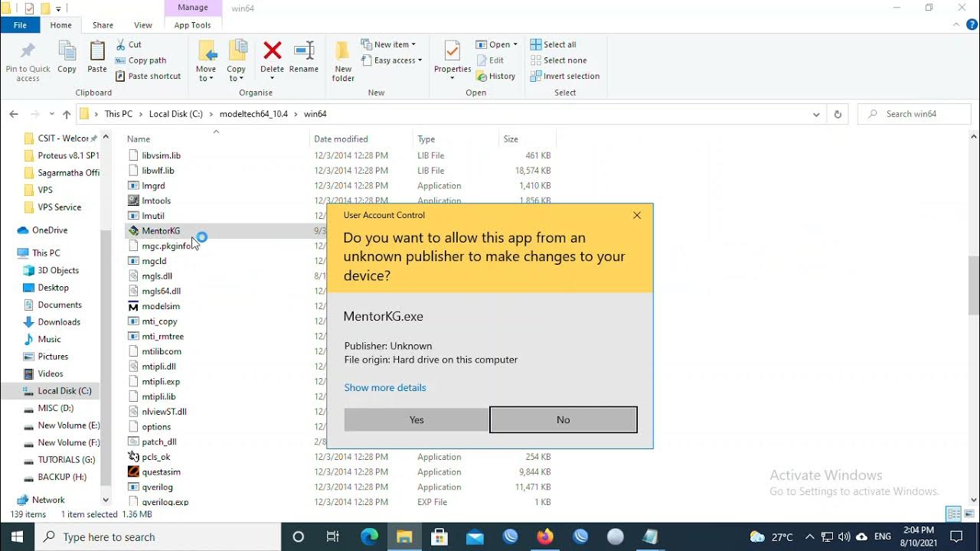Click Yes in User Account Control dialog
This screenshot has height=551, width=980.
[416, 419]
